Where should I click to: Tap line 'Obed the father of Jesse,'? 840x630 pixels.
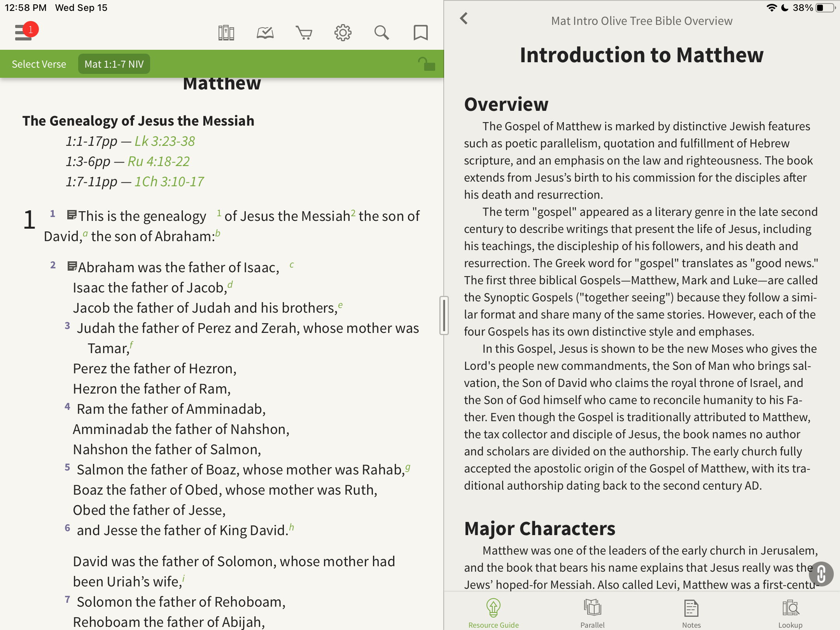coord(149,510)
